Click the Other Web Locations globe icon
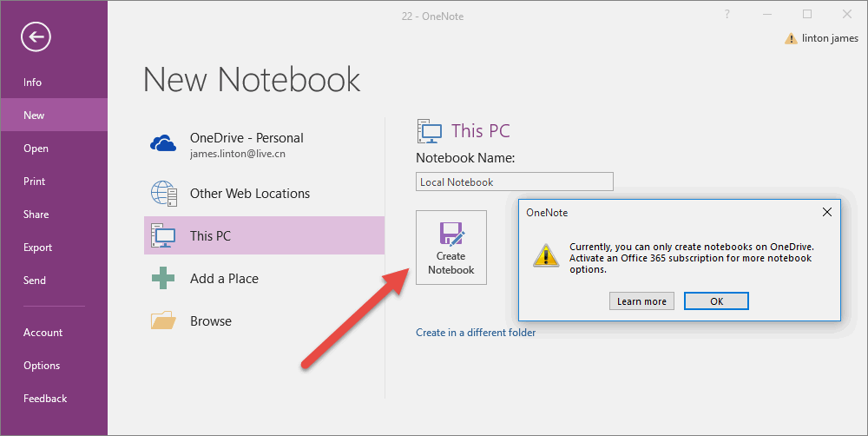This screenshot has width=868, height=436. 164,193
